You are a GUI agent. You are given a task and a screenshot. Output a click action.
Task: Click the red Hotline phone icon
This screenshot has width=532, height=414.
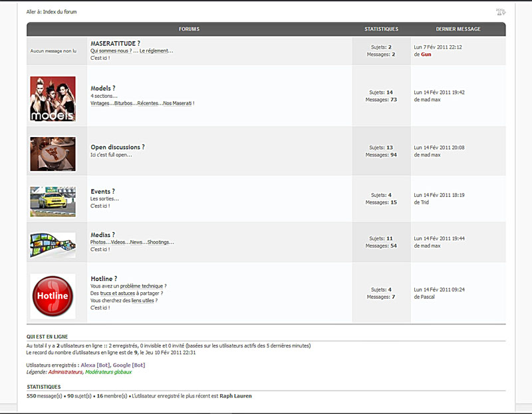pos(53,296)
